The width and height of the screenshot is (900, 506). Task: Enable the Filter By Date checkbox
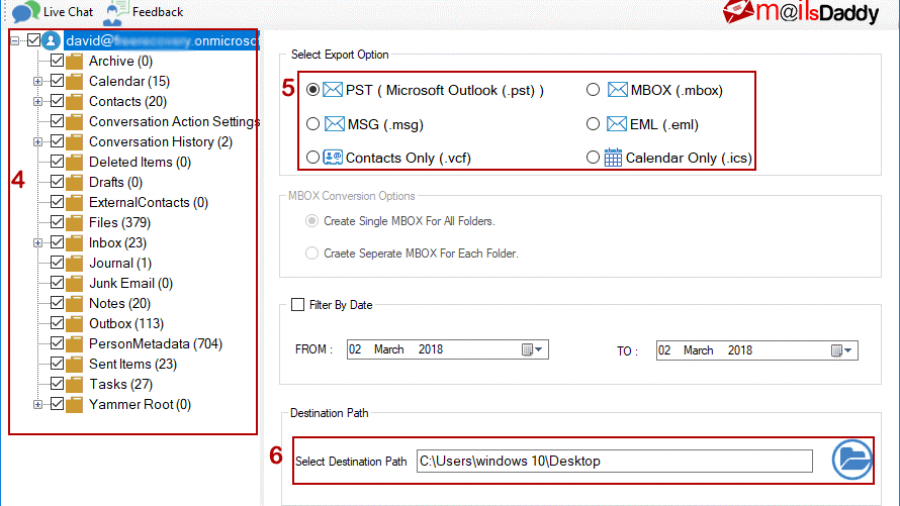pyautogui.click(x=297, y=305)
